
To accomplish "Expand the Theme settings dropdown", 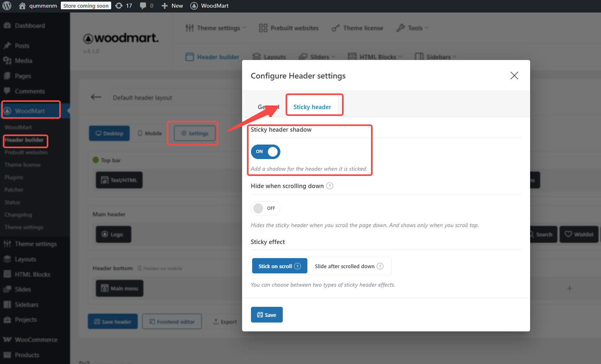I will [216, 28].
